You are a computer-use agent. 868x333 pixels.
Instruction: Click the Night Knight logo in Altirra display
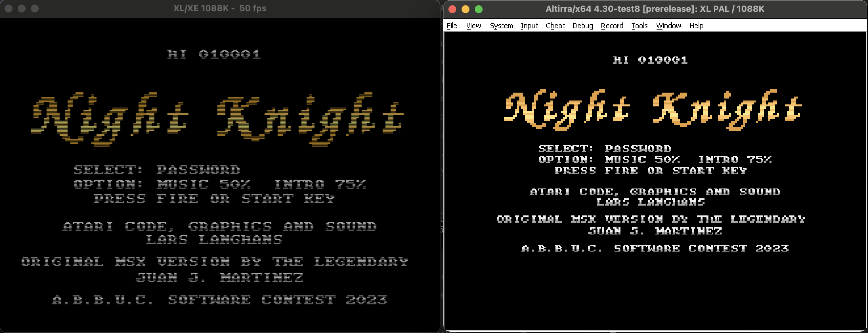(x=653, y=110)
